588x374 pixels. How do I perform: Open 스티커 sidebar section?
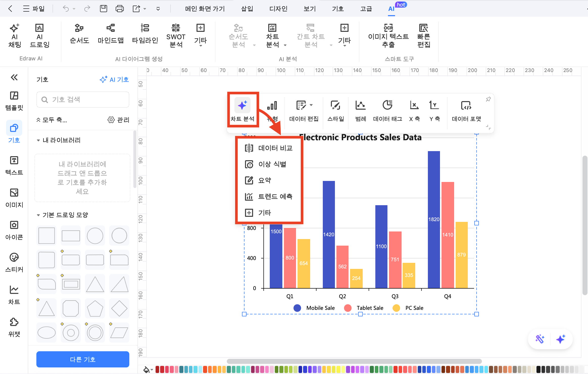tap(14, 262)
